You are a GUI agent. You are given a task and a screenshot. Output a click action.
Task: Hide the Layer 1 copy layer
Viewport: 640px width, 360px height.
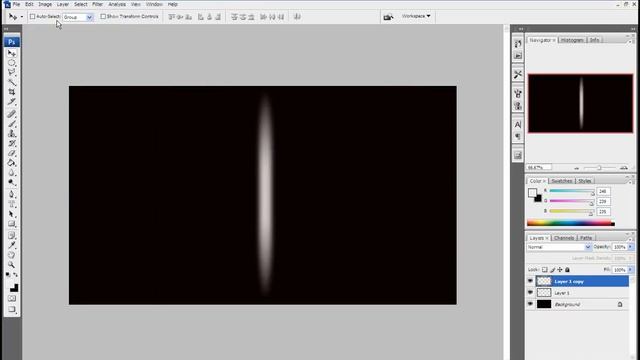coord(530,281)
